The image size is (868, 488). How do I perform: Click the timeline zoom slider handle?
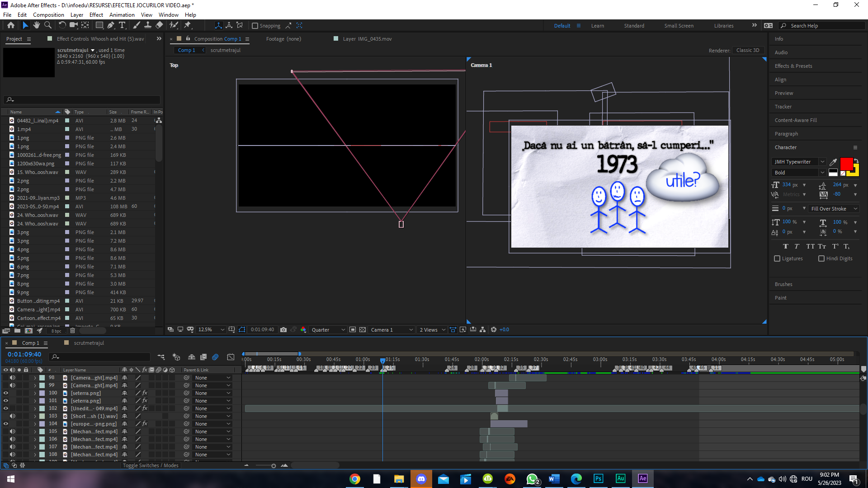pos(274,466)
